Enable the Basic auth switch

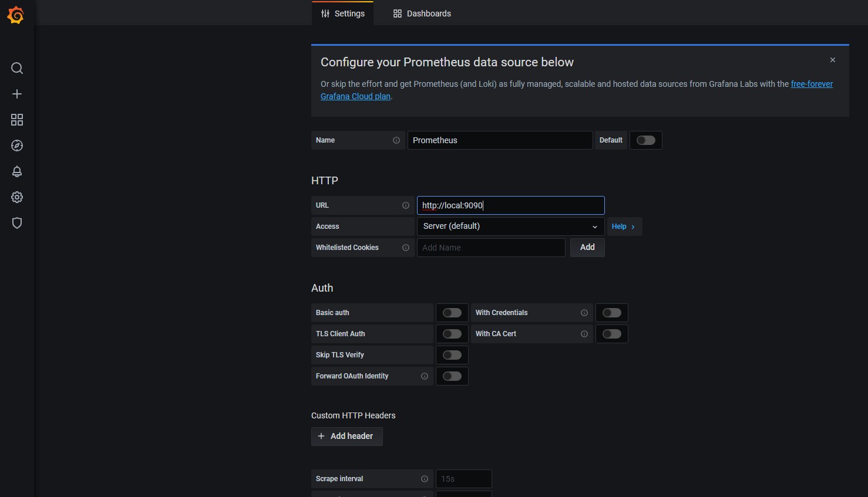click(452, 313)
